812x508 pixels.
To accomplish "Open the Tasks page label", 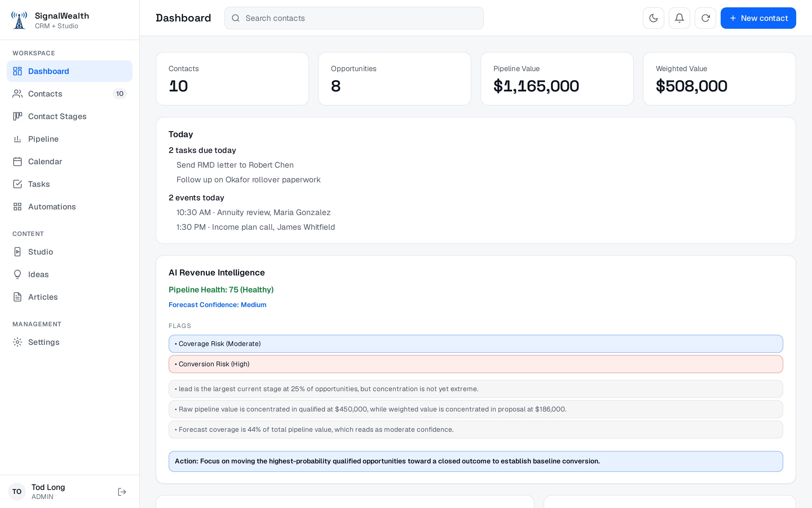I will 39,184.
